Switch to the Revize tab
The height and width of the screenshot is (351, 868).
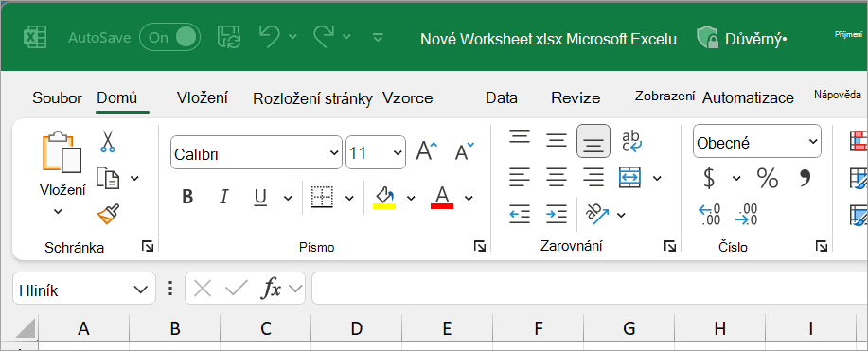tap(576, 98)
